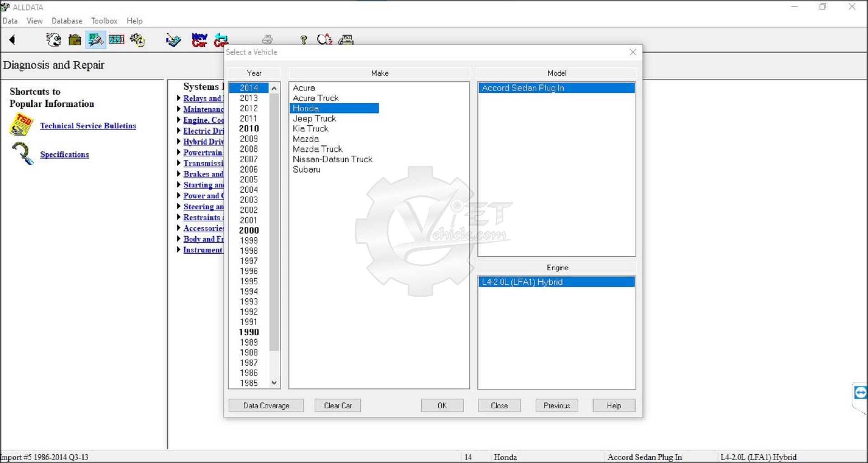Open the Body and Frame link
Viewport: 868px width, 463px height.
pos(203,239)
